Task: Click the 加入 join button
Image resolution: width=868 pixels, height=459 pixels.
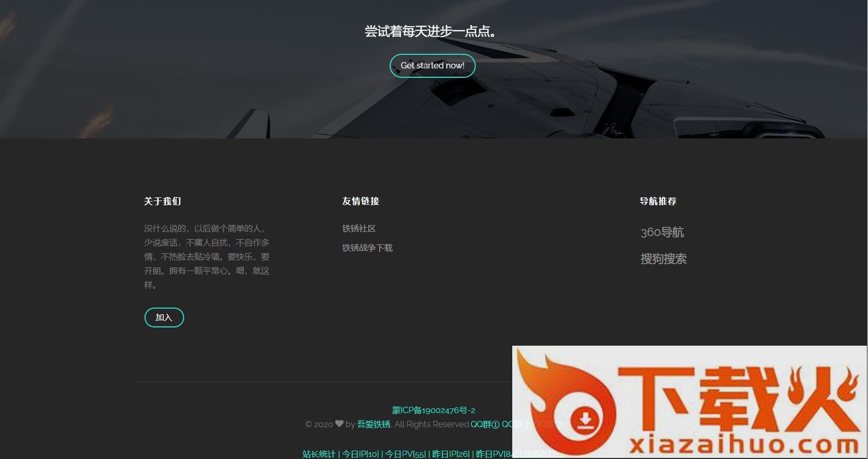Action: point(164,317)
